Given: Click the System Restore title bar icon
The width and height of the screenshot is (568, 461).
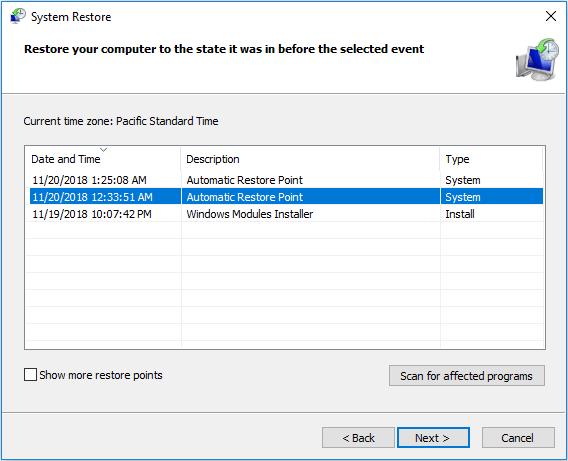Looking at the screenshot, I should [x=17, y=17].
